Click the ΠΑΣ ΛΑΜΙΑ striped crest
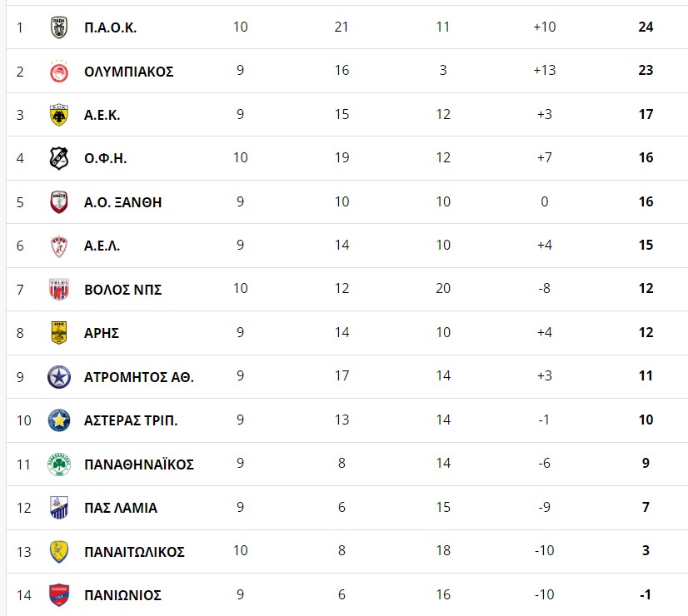This screenshot has height=616, width=688. point(59,508)
